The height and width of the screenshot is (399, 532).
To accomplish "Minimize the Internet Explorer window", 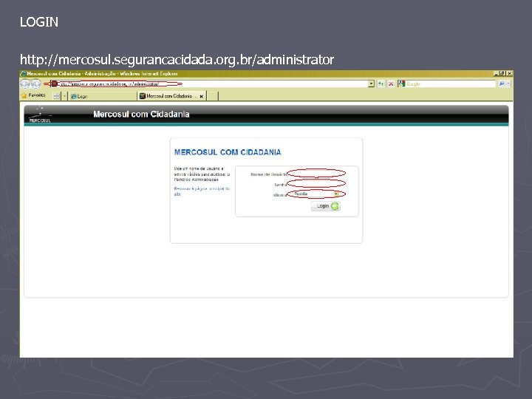I will (497, 73).
